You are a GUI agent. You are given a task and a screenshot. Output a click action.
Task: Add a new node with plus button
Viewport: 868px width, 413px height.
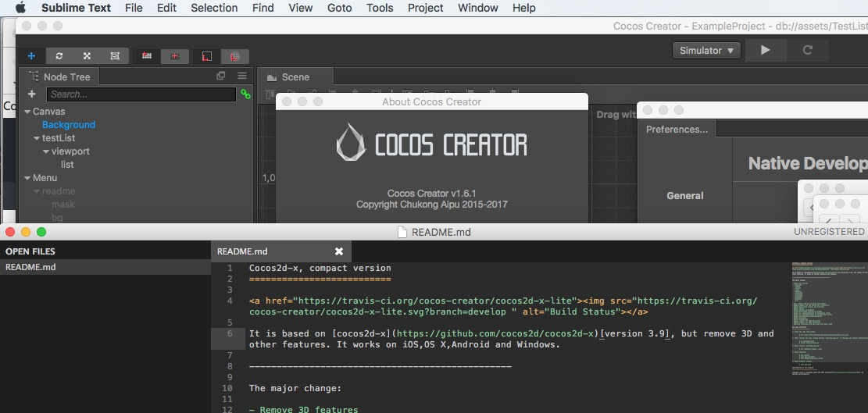pyautogui.click(x=31, y=94)
